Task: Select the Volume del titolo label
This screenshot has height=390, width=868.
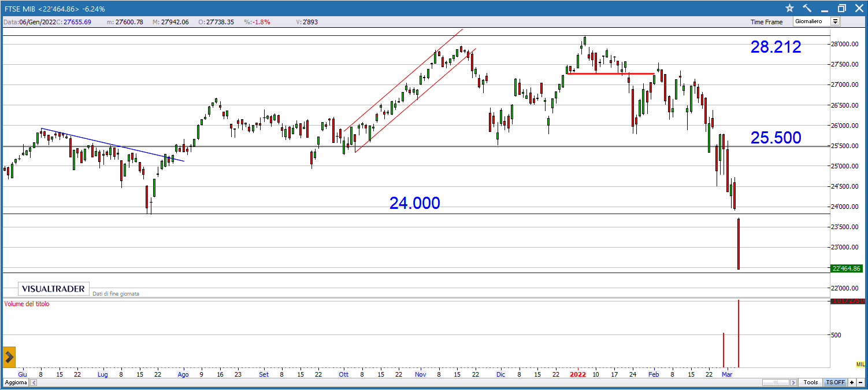Action: tap(27, 304)
